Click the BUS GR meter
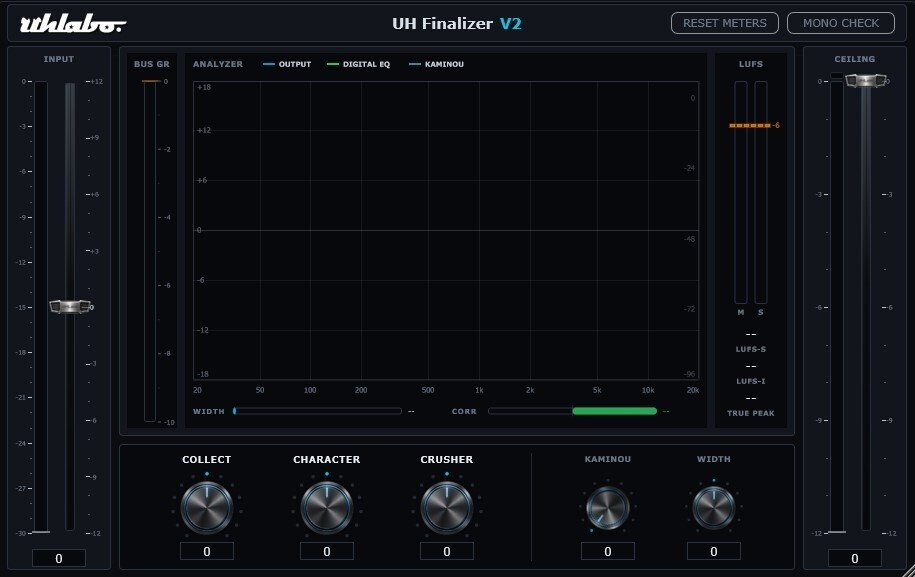 pos(150,251)
